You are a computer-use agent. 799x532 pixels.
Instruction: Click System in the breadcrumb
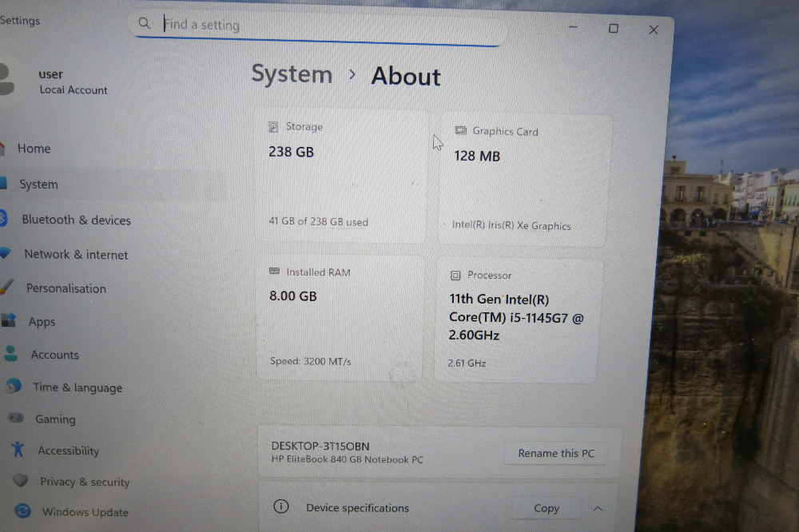click(x=292, y=74)
